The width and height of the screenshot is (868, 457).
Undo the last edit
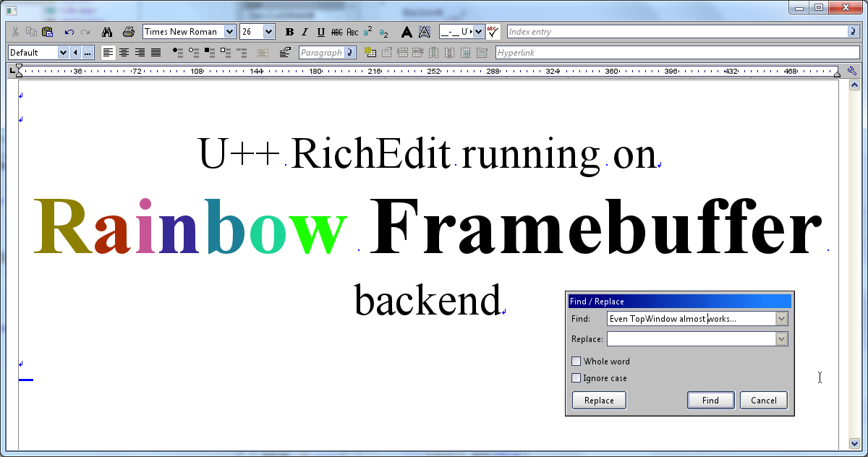click(69, 32)
